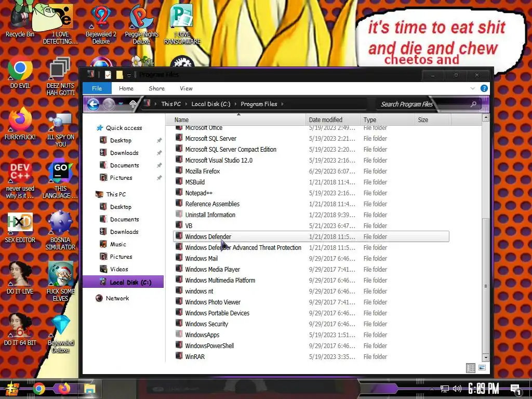The width and height of the screenshot is (532, 399).
Task: Open the volume speaker tray icon
Action: pos(457,389)
